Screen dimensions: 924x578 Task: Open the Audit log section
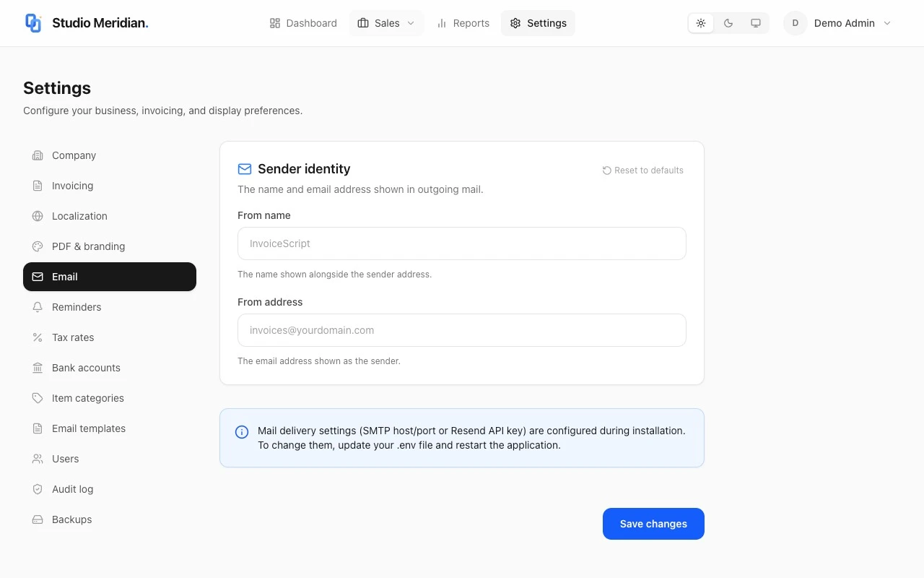(110, 489)
